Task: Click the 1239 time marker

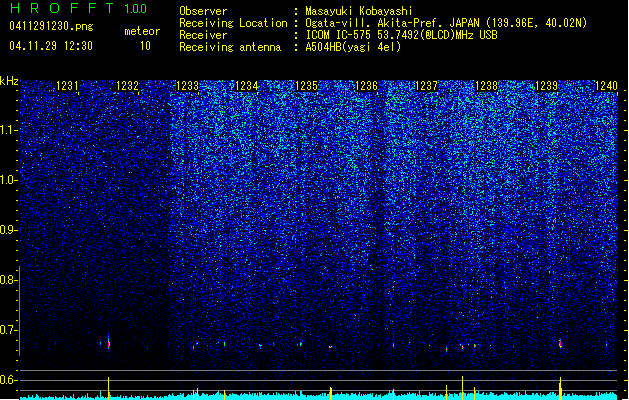Action: pyautogui.click(x=546, y=85)
